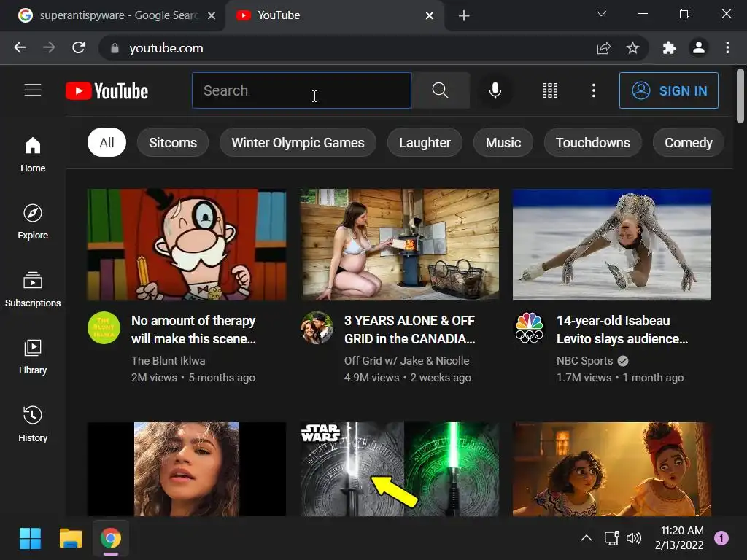Visit Off Grid w/ Jake & Nicolle channel
Viewport: 747px width, 560px height.
pyautogui.click(x=407, y=361)
